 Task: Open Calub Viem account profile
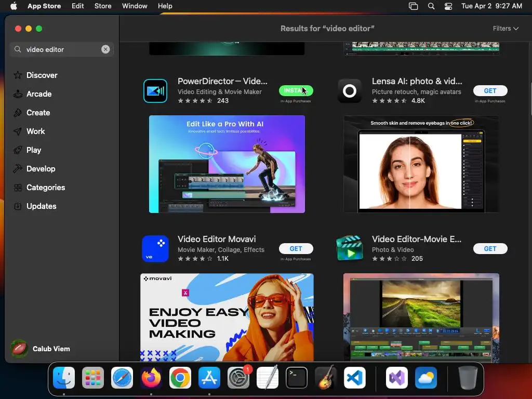[x=41, y=349]
